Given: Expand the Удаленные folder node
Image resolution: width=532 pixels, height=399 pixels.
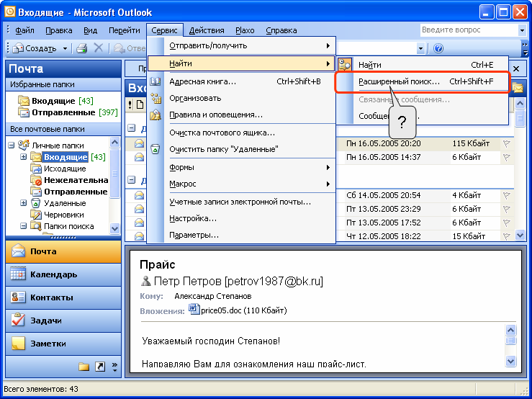Looking at the screenshot, I should point(24,203).
